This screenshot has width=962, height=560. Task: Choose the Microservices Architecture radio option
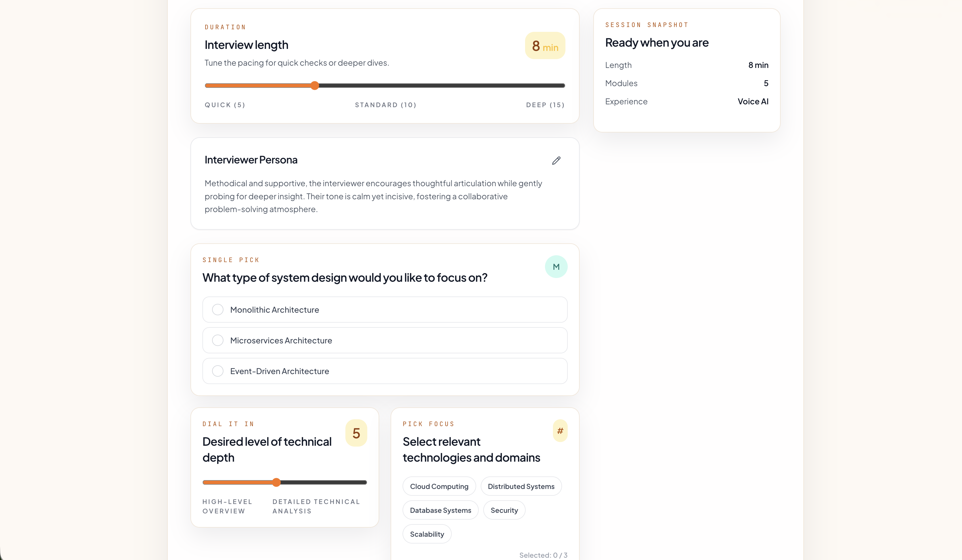click(217, 341)
